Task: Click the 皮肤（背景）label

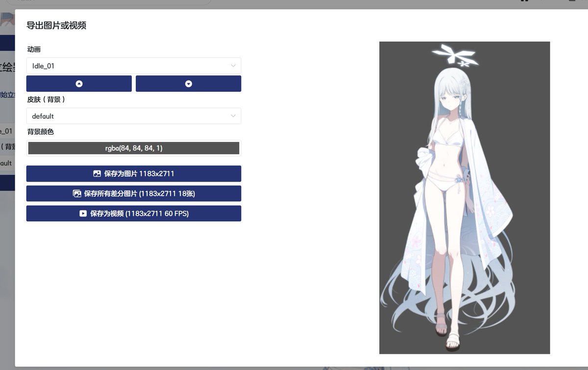Action: (x=46, y=99)
